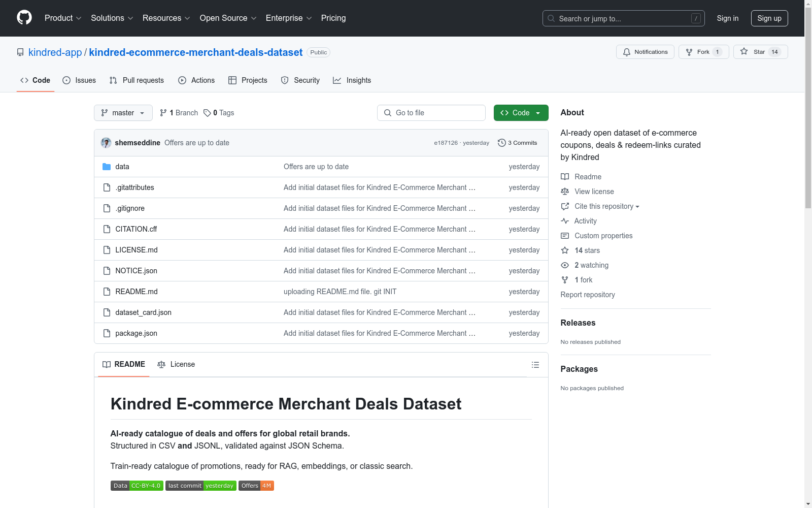Viewport: 812px width, 508px height.
Task: Expand the Resources menu
Action: 166,18
